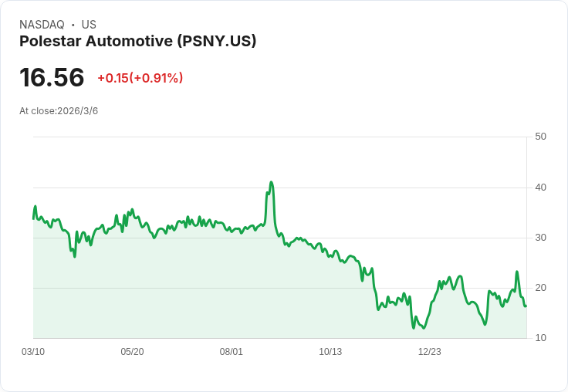Click the 50 value on the price axis
The image size is (568, 392).
pos(540,137)
